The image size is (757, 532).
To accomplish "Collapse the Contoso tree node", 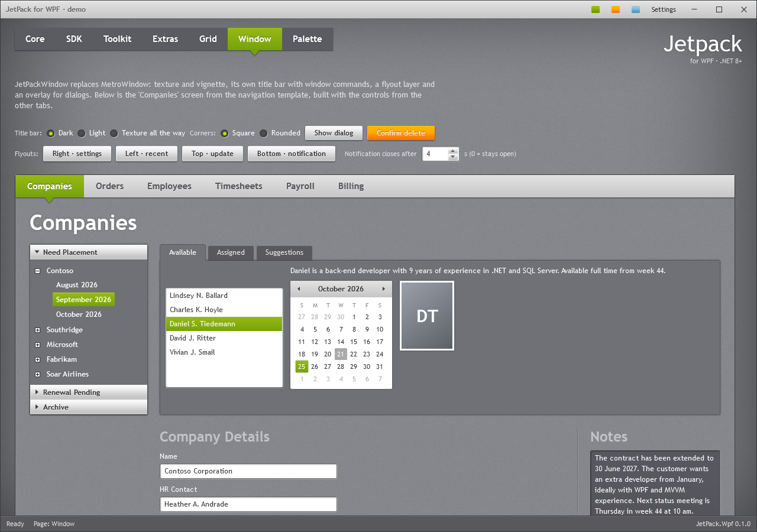I will tap(38, 271).
